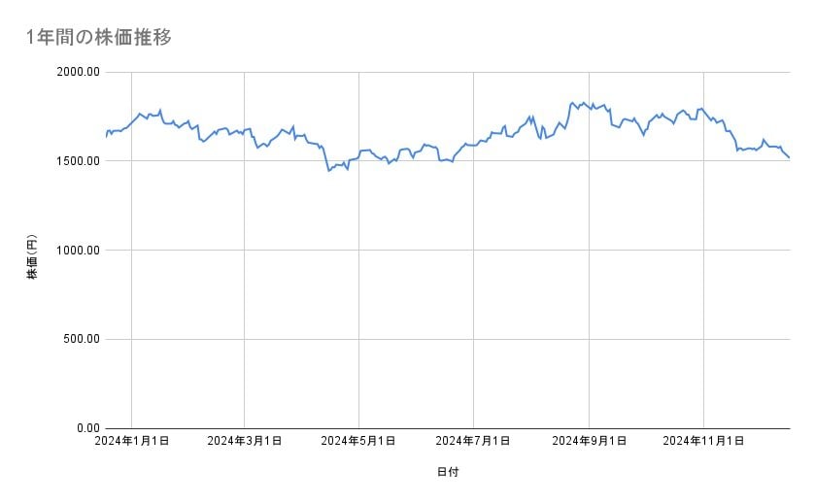Select the 2024年9月1日 x-axis label
The image size is (815, 504).
[x=589, y=441]
